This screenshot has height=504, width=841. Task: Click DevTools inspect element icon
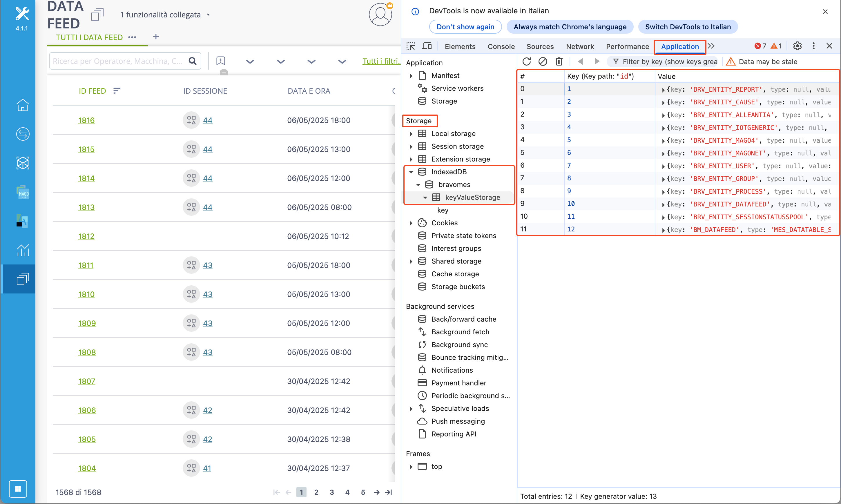click(x=410, y=46)
